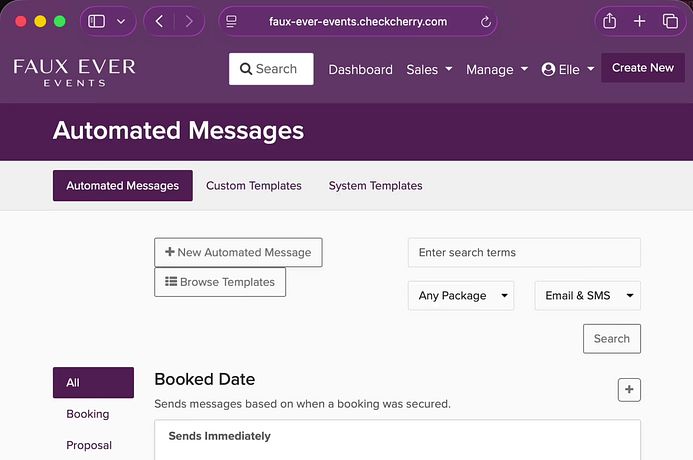
Task: Switch to the System Templates tab
Action: 375,186
